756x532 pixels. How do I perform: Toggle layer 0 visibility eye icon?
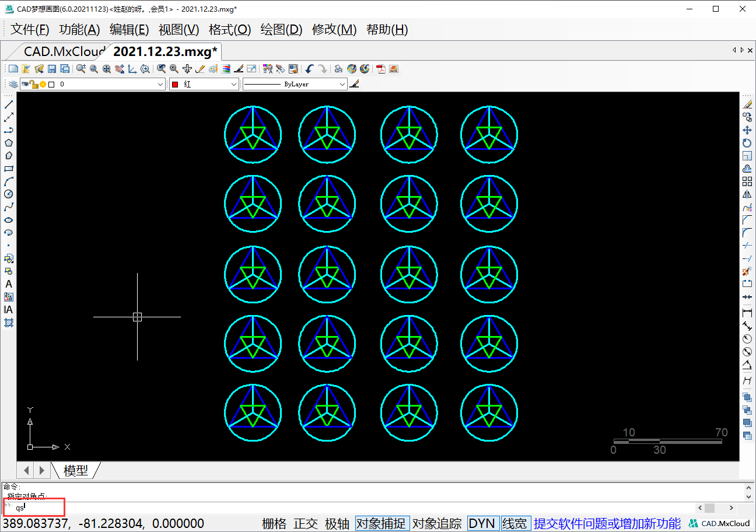tap(24, 85)
